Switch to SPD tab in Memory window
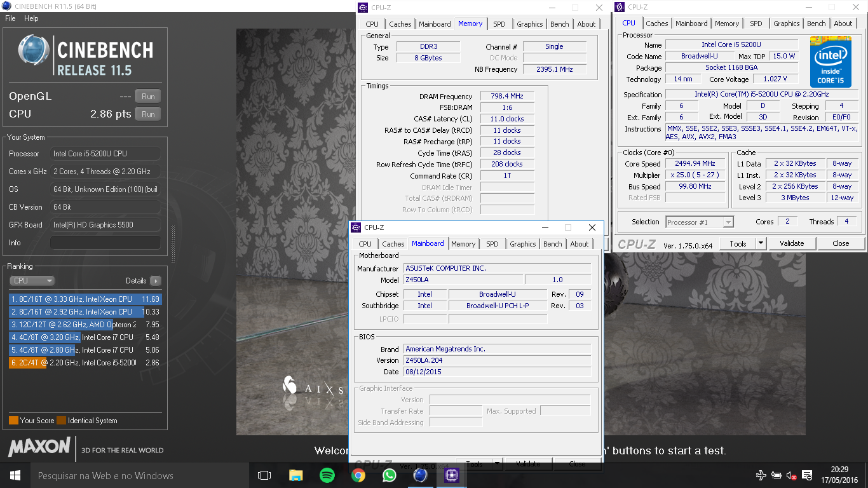 [x=499, y=24]
